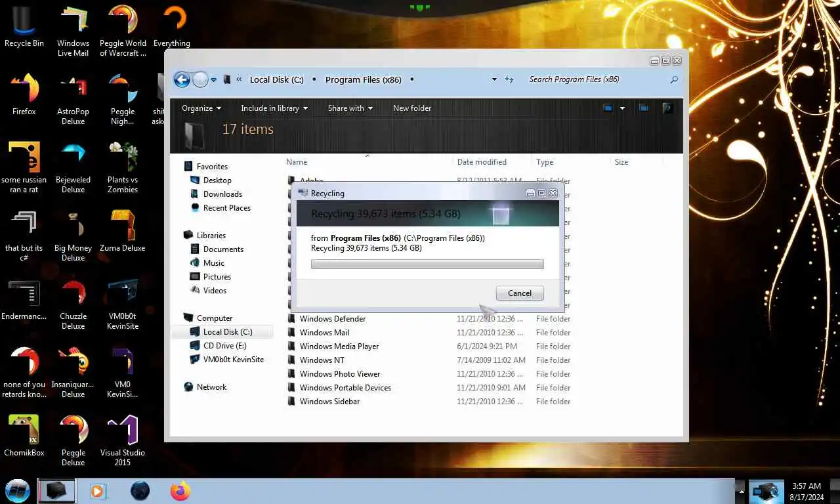This screenshot has width=840, height=504.
Task: Click New folder in toolbar
Action: pyautogui.click(x=412, y=108)
